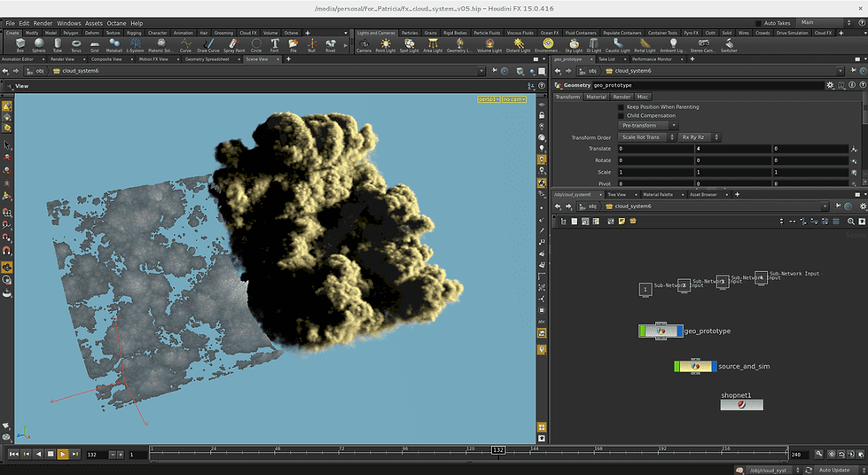The image size is (868, 475).
Task: Select the Font shelf tool
Action: [x=275, y=45]
